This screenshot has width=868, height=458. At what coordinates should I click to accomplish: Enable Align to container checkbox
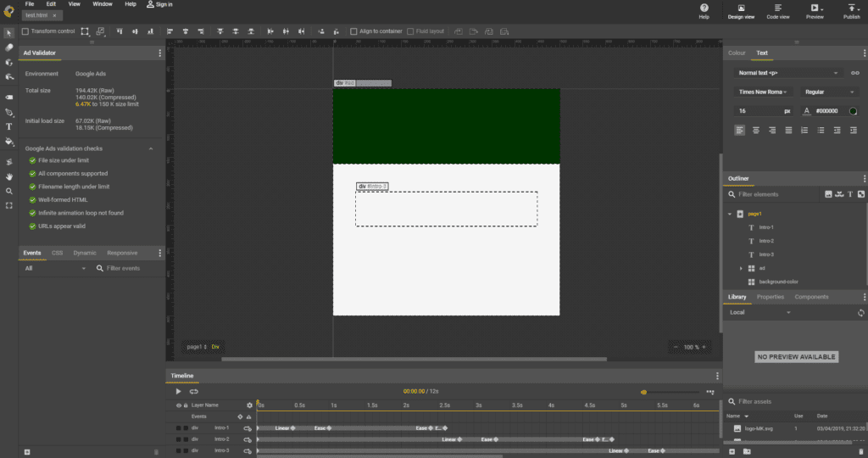click(x=353, y=31)
